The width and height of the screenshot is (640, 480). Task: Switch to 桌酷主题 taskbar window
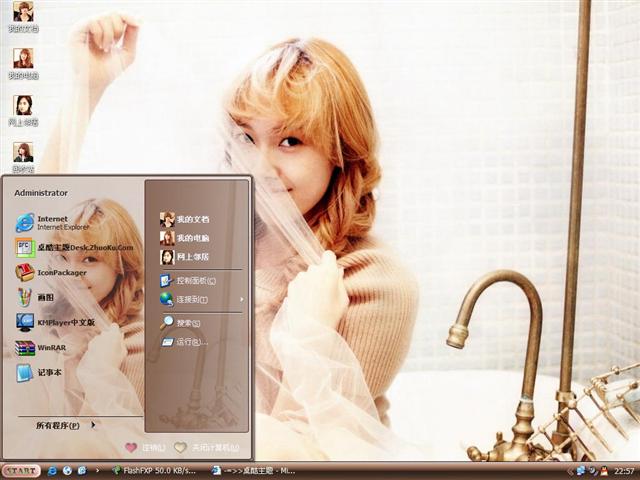click(x=254, y=471)
